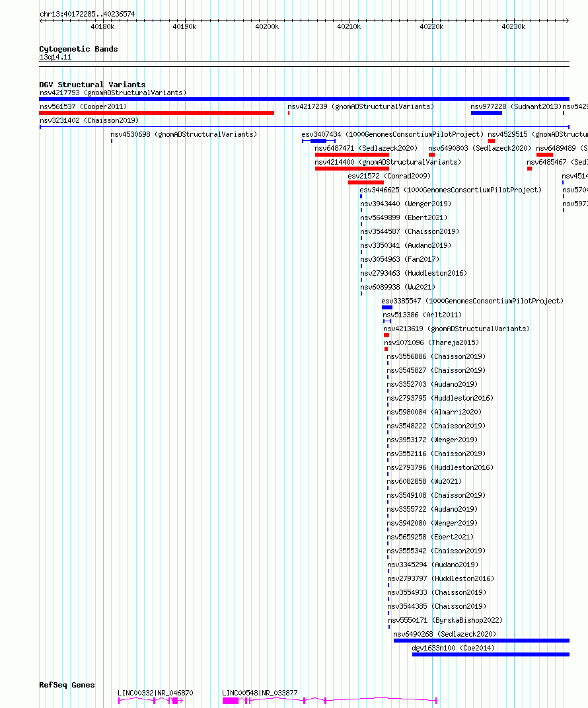
Task: Open nsv3953172 (Wenger2019)
Action: (x=432, y=440)
